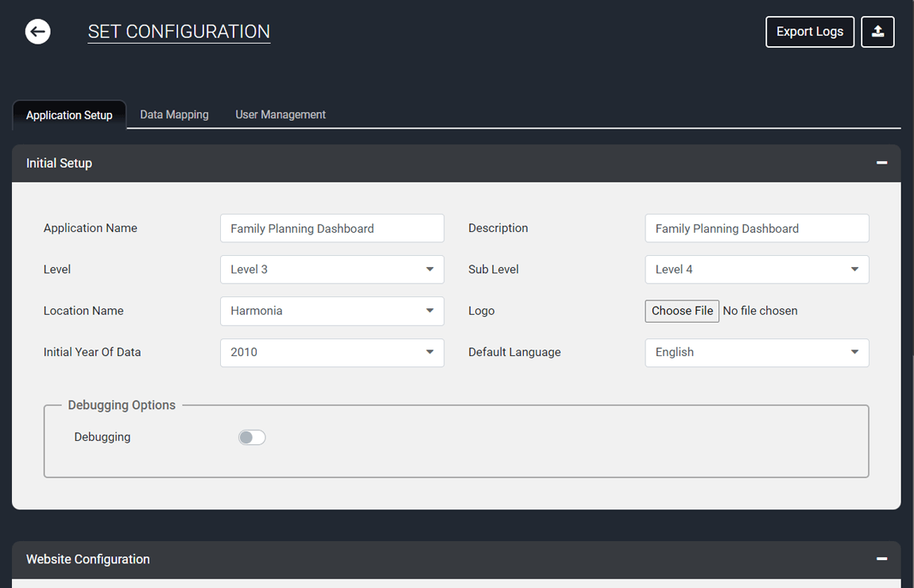Collapse Website Configuration section
Viewport: 914px width, 588px height.
pos(881,559)
